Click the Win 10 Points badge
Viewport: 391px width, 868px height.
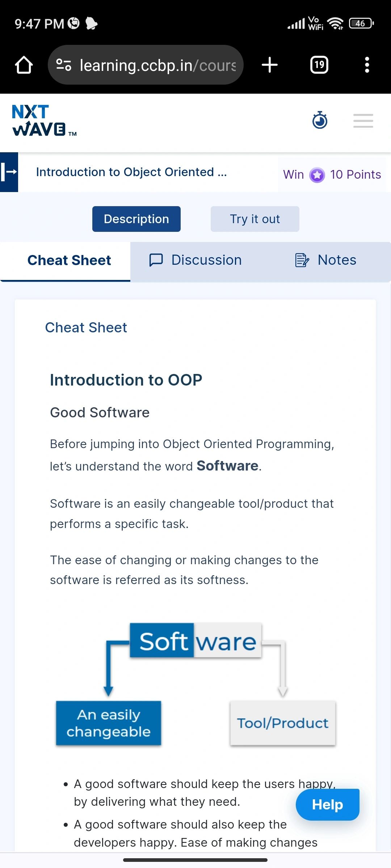[x=332, y=175]
